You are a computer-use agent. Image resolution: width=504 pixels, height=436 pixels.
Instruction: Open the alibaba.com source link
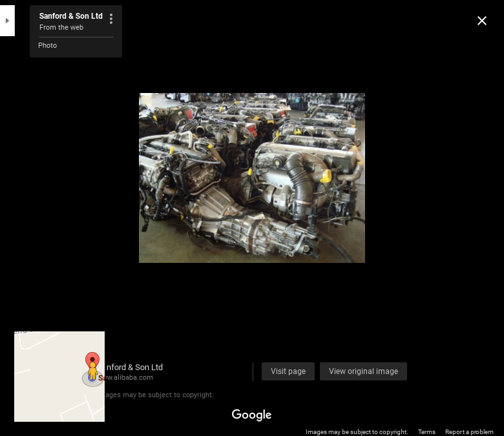(129, 377)
